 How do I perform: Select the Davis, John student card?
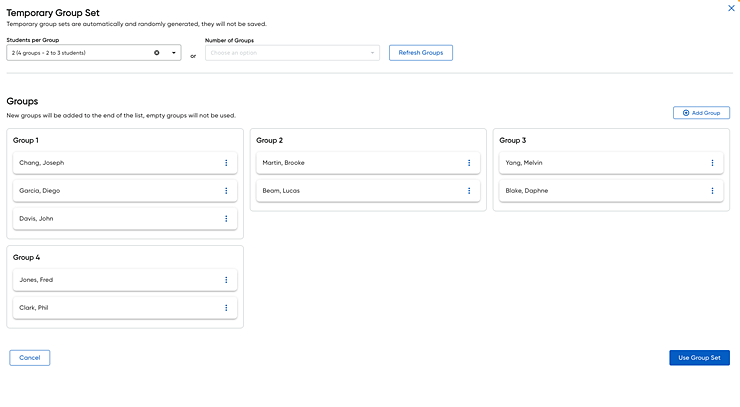point(125,219)
